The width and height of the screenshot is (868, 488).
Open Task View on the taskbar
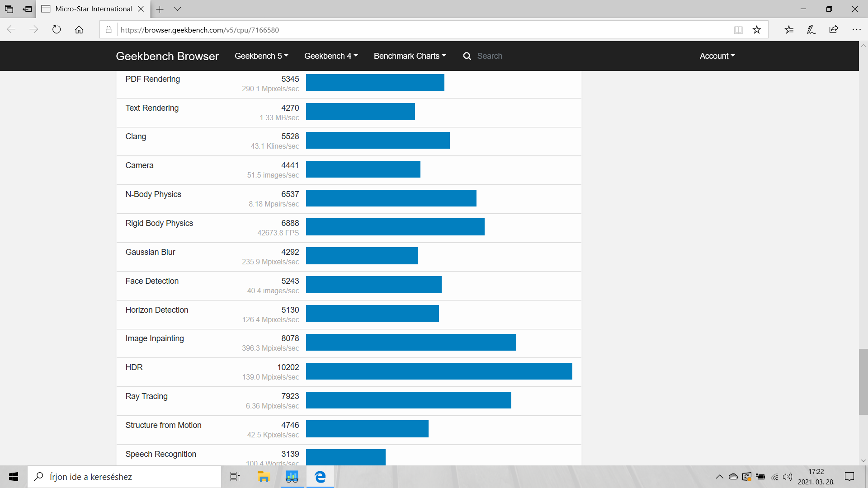click(235, 477)
